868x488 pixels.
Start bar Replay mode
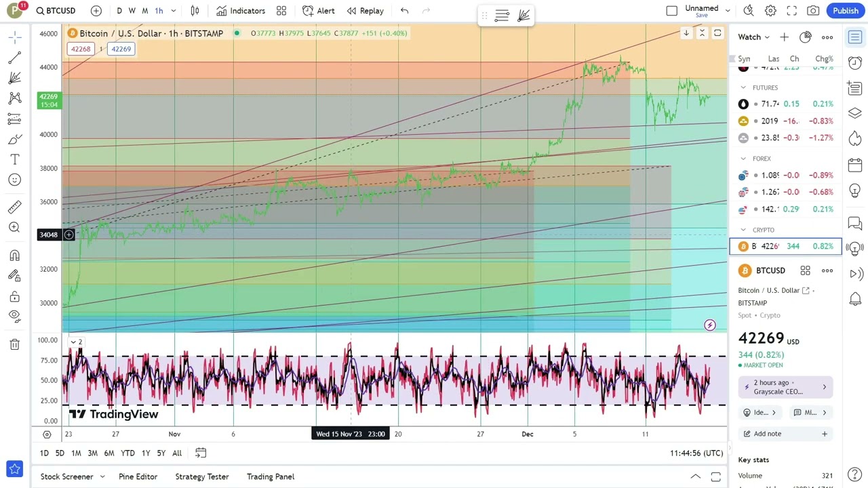pyautogui.click(x=365, y=11)
